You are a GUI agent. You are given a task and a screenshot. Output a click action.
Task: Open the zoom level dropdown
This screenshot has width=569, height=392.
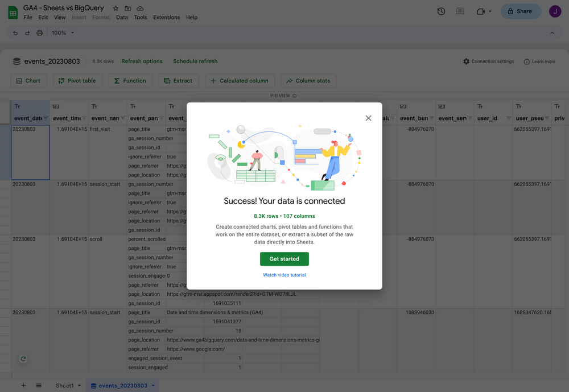click(61, 32)
